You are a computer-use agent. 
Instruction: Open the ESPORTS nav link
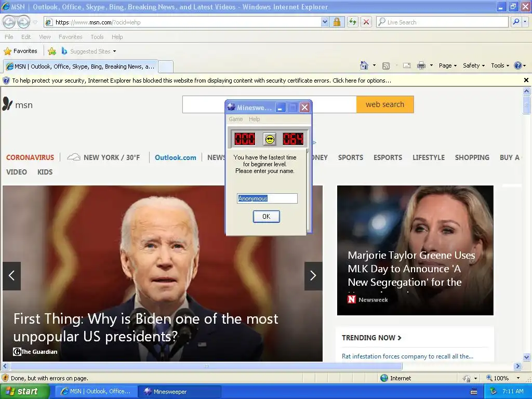[388, 157]
